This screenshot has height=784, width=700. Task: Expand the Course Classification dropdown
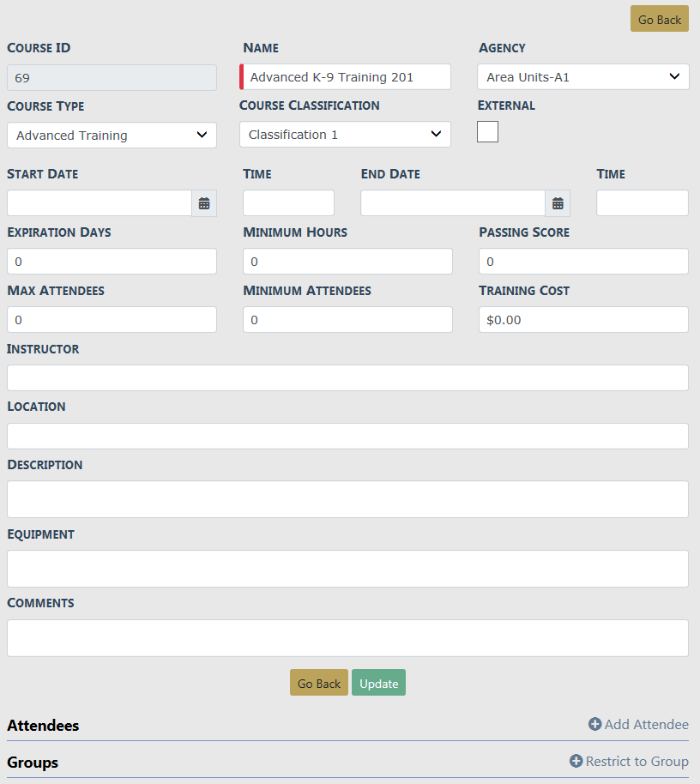(345, 135)
